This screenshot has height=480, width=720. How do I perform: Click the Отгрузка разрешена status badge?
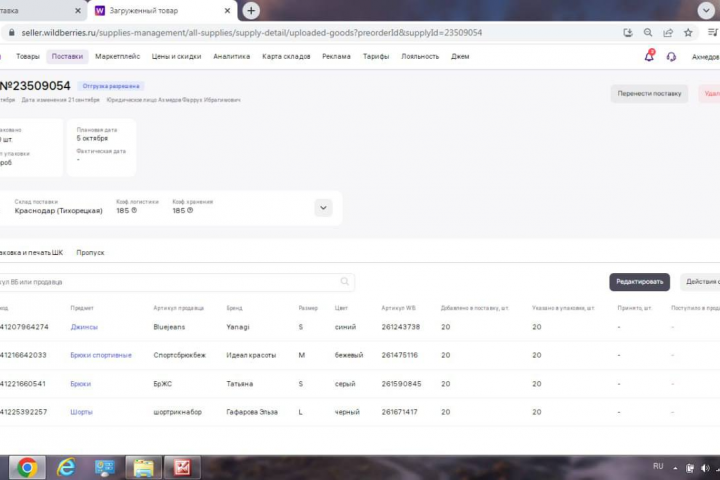(111, 86)
